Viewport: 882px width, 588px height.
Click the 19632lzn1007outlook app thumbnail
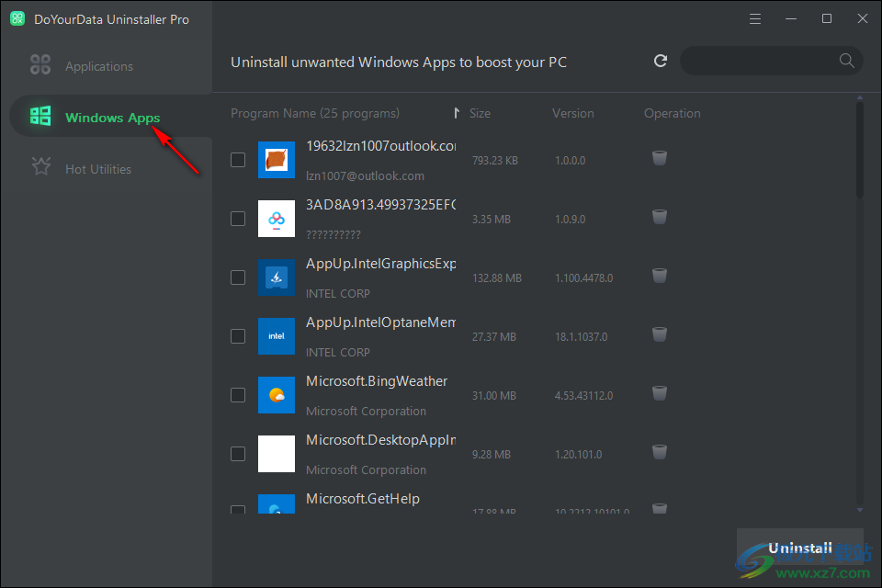click(x=277, y=160)
